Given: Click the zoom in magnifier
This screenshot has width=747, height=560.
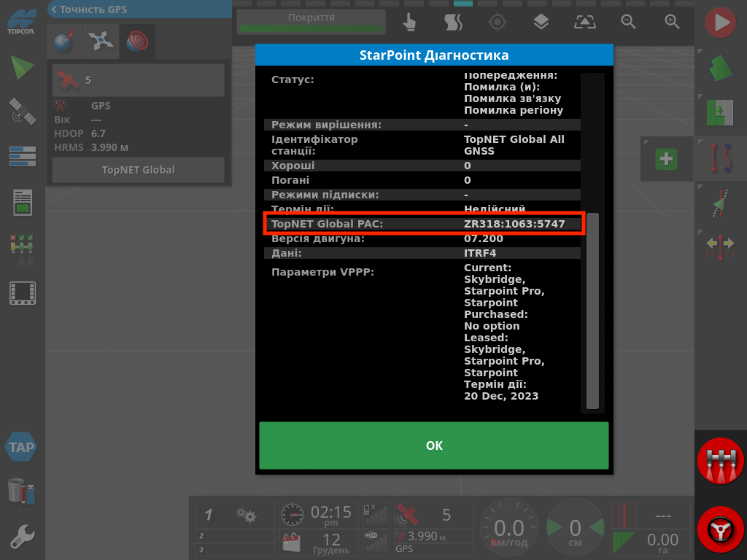Looking at the screenshot, I should coord(672,22).
